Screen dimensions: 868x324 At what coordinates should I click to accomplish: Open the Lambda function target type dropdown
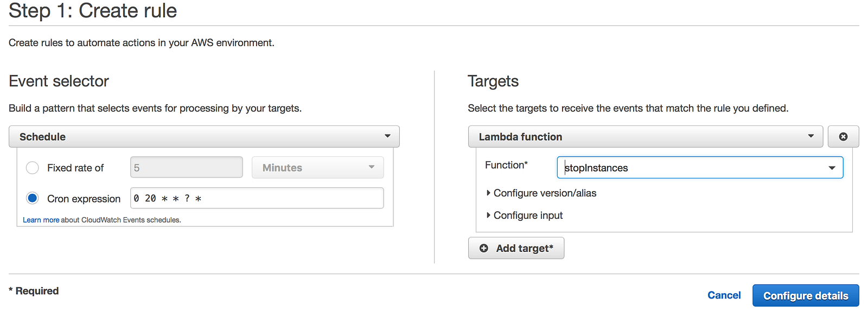645,137
